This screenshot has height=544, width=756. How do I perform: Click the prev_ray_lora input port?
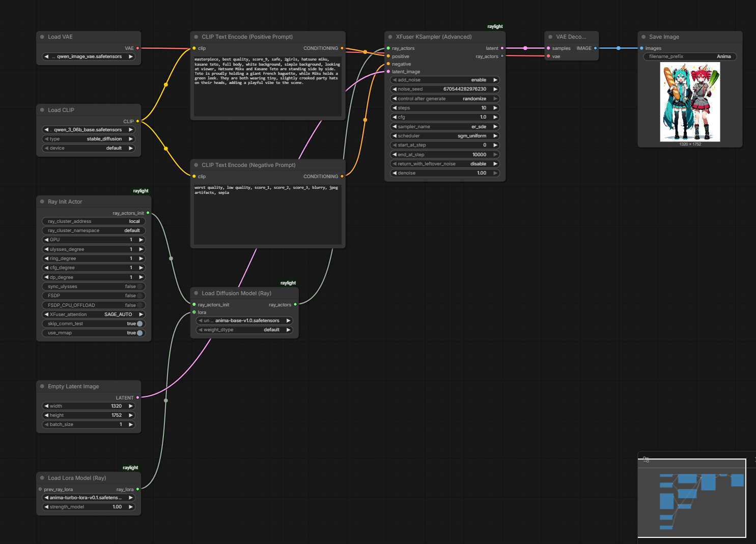tap(40, 489)
